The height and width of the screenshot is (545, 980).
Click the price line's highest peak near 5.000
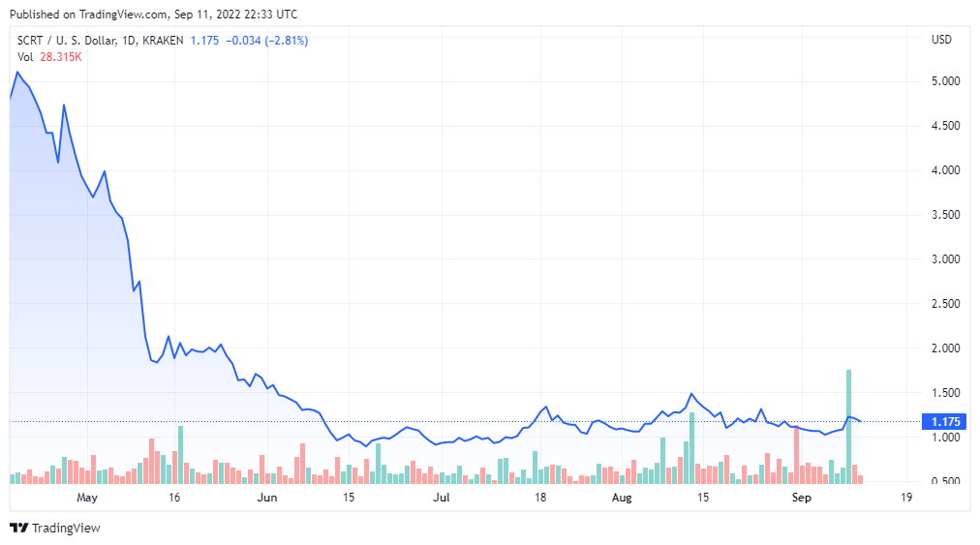[x=17, y=72]
